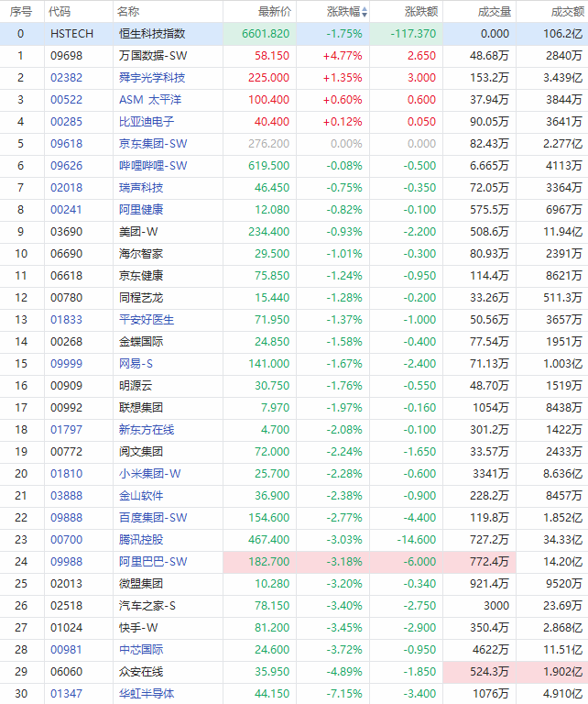Open the 腾讯控股 stock link
The image size is (588, 704).
141,540
